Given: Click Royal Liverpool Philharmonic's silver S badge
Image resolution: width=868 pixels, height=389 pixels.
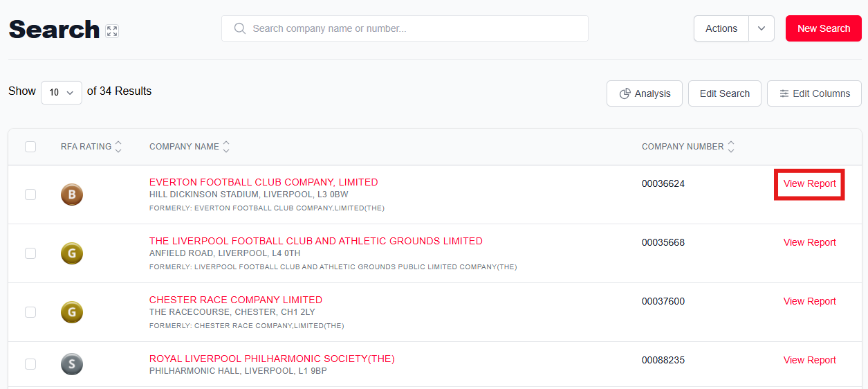Looking at the screenshot, I should (72, 364).
